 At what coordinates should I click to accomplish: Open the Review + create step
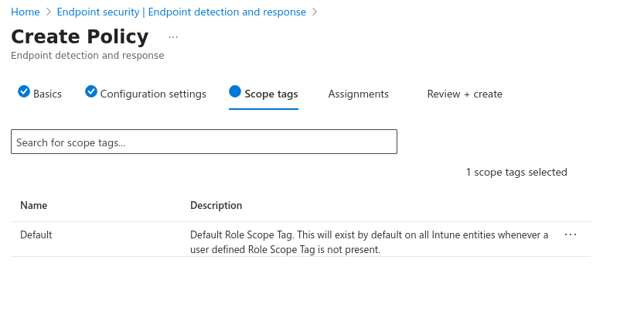tap(465, 94)
